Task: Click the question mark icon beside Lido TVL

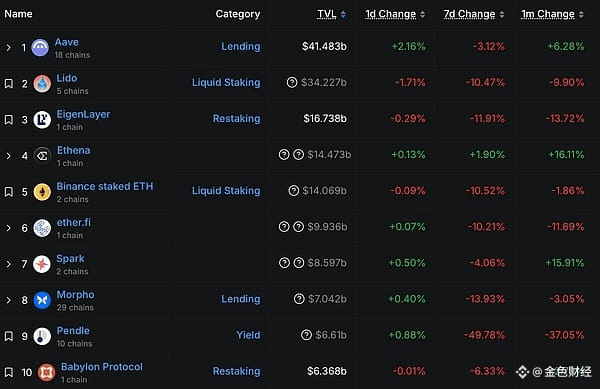Action: [x=292, y=82]
